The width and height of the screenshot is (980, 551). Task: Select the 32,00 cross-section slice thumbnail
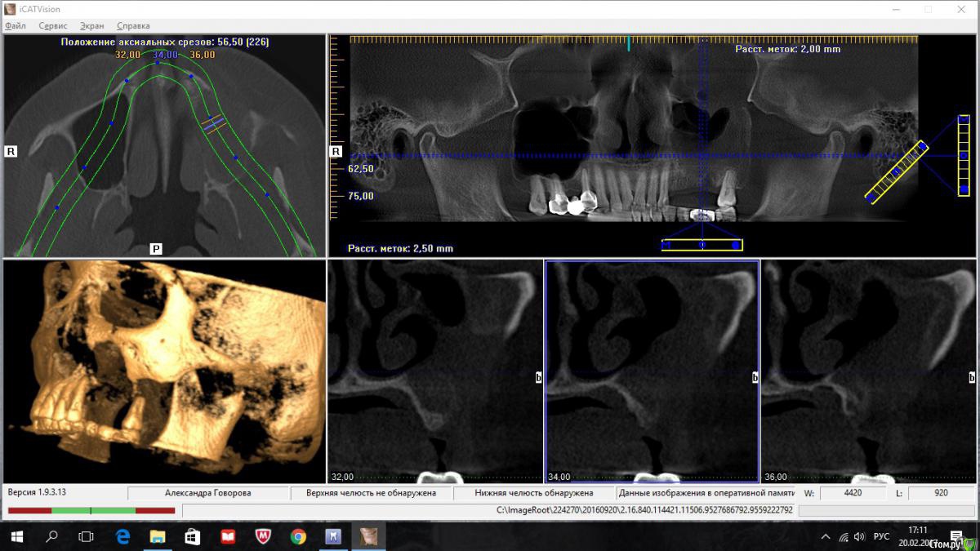tap(434, 371)
